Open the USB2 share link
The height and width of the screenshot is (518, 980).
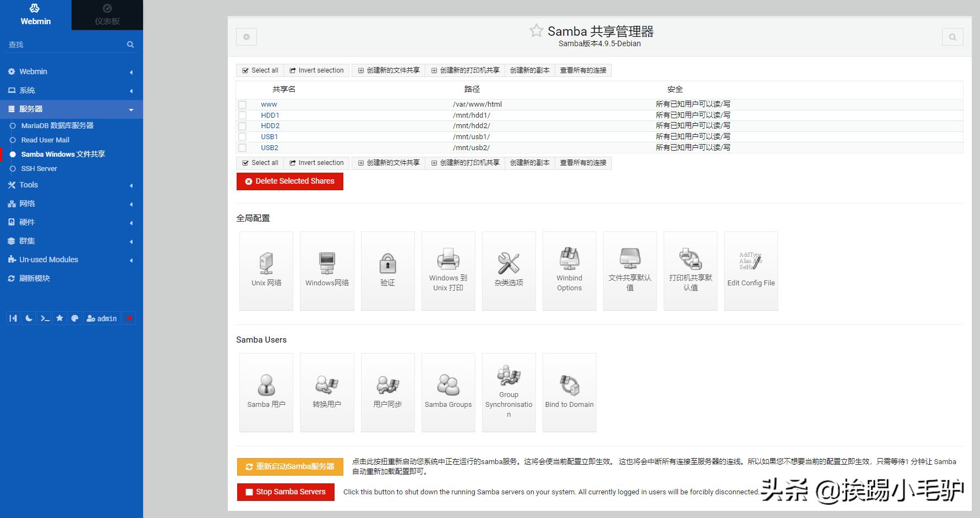[270, 148]
